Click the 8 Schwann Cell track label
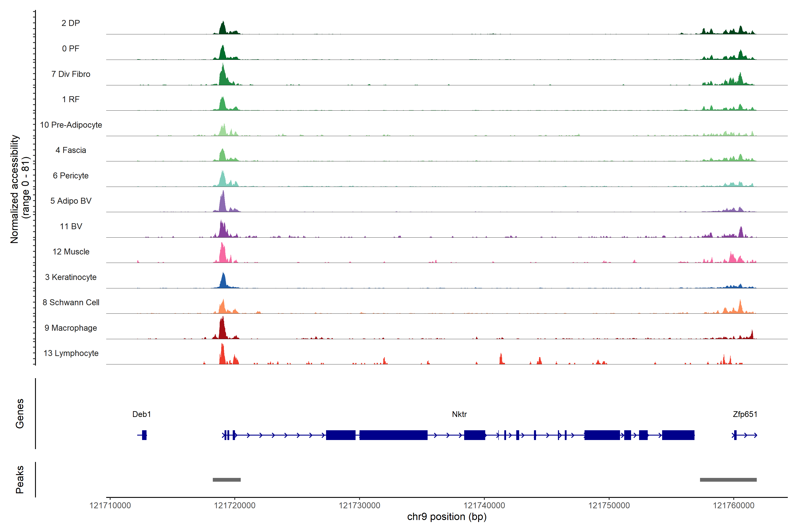This screenshot has height=532, width=798. (71, 302)
